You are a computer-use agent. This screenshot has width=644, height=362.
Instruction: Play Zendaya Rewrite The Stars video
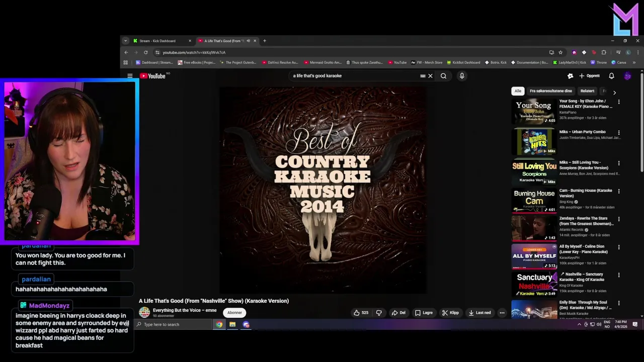pos(534,228)
